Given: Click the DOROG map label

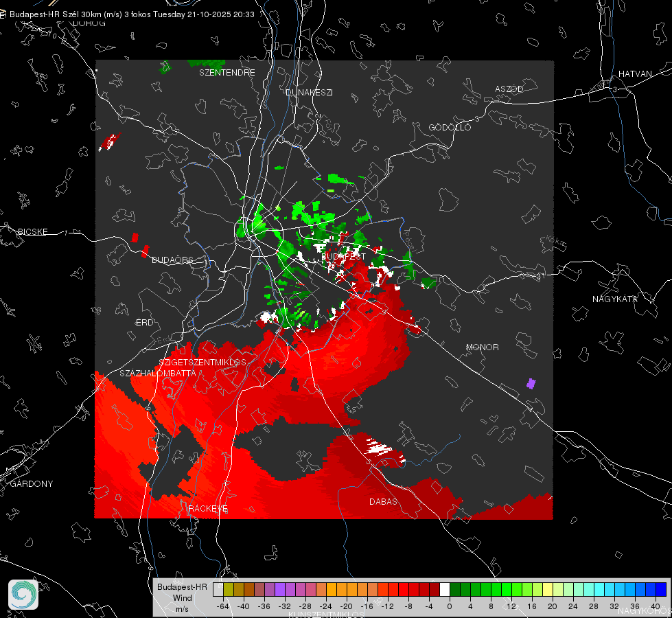Looking at the screenshot, I should 89,23.
